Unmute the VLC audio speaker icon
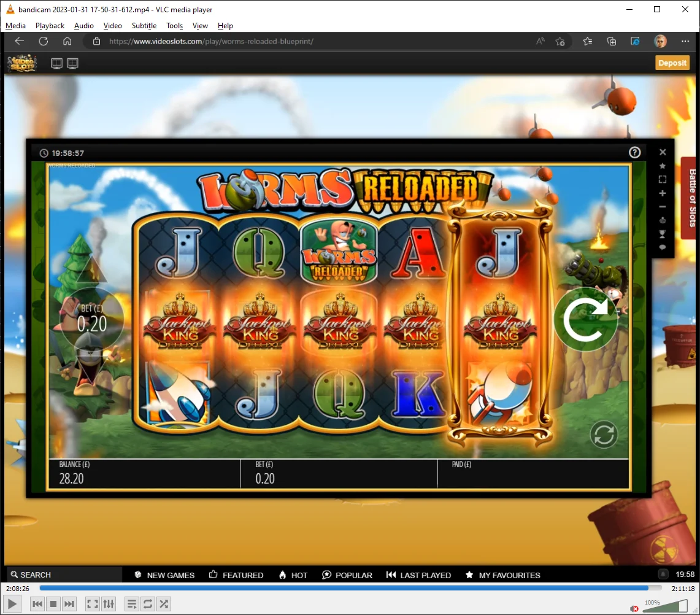This screenshot has width=700, height=615. (x=634, y=608)
